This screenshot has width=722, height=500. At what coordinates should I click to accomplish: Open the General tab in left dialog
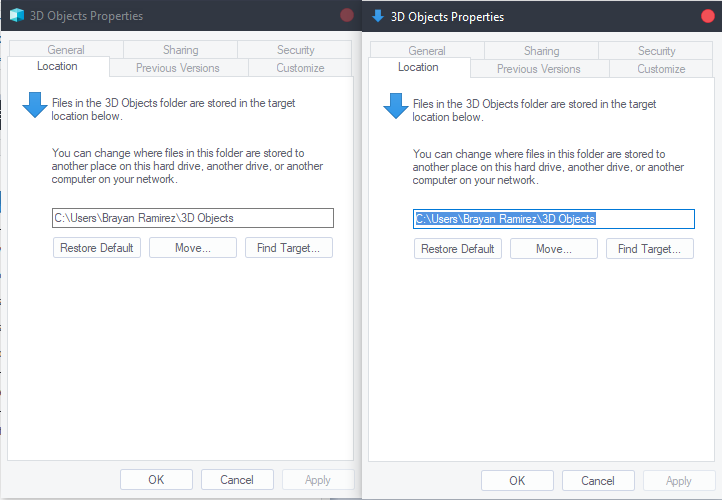tap(66, 50)
